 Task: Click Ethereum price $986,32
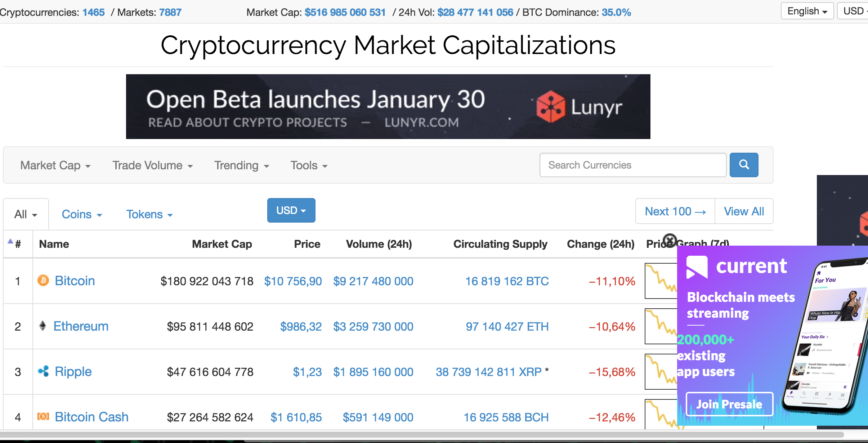[x=301, y=326]
